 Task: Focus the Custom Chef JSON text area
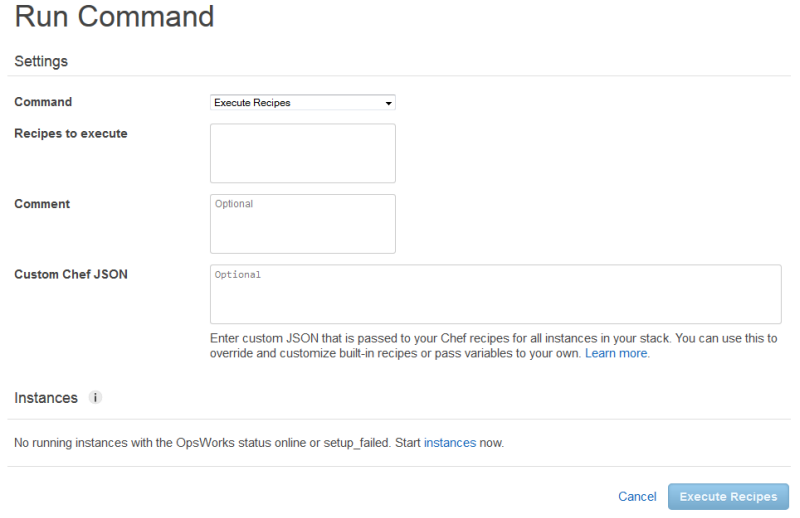[x=495, y=294]
